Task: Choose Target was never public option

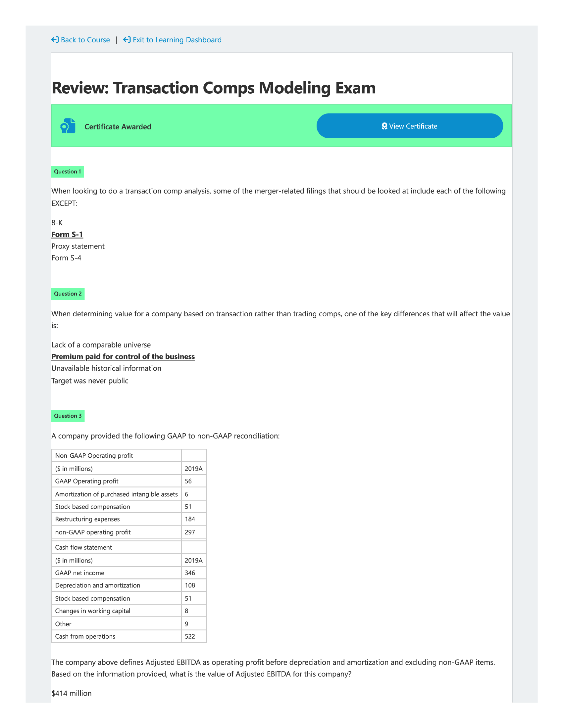Action: [x=90, y=380]
